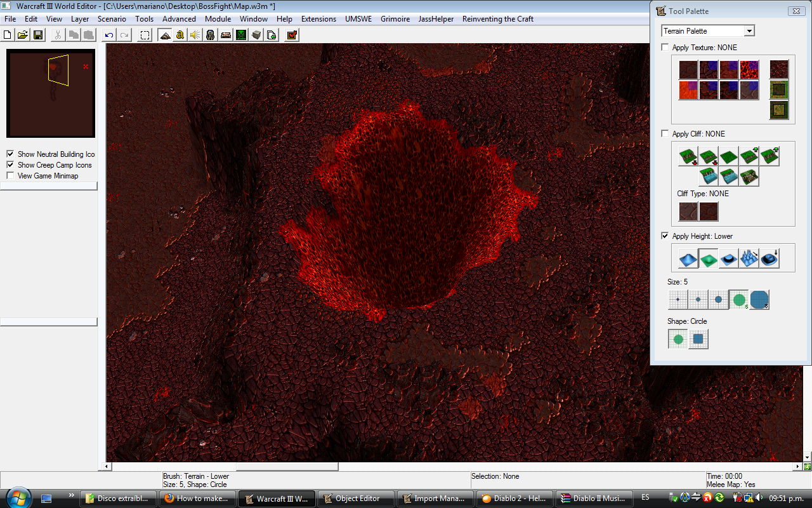Open the Sound Editor speaker icon
This screenshot has height=508, width=812.
coord(195,35)
